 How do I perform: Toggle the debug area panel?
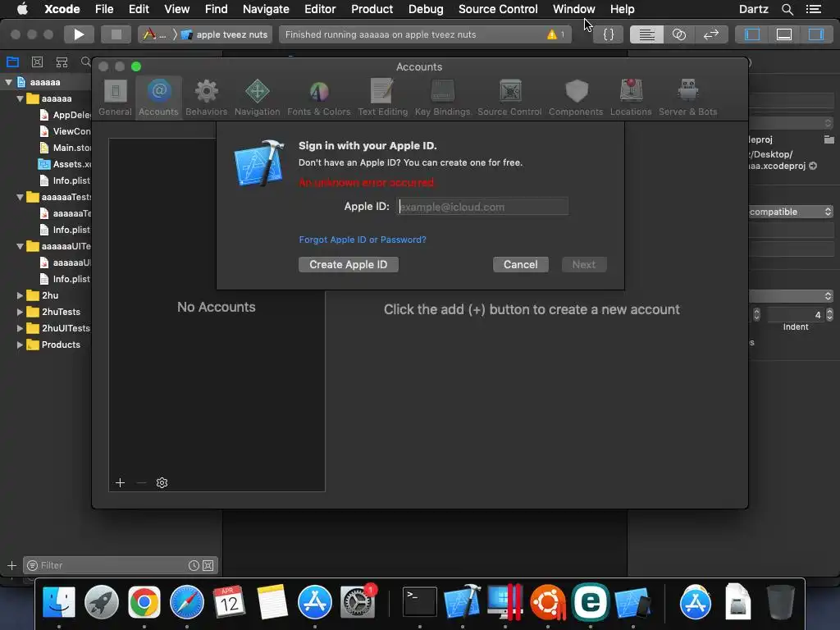[x=784, y=34]
